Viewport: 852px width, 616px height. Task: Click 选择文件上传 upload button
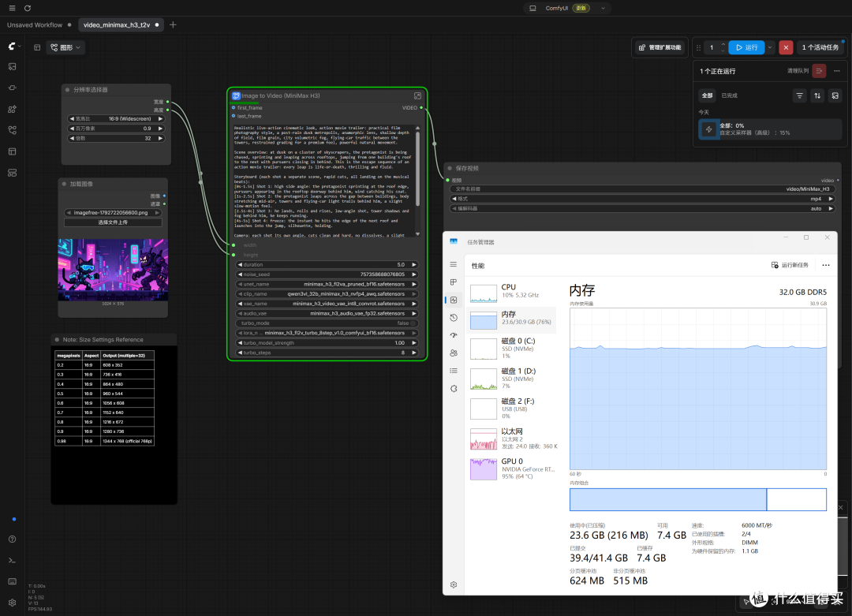click(113, 222)
